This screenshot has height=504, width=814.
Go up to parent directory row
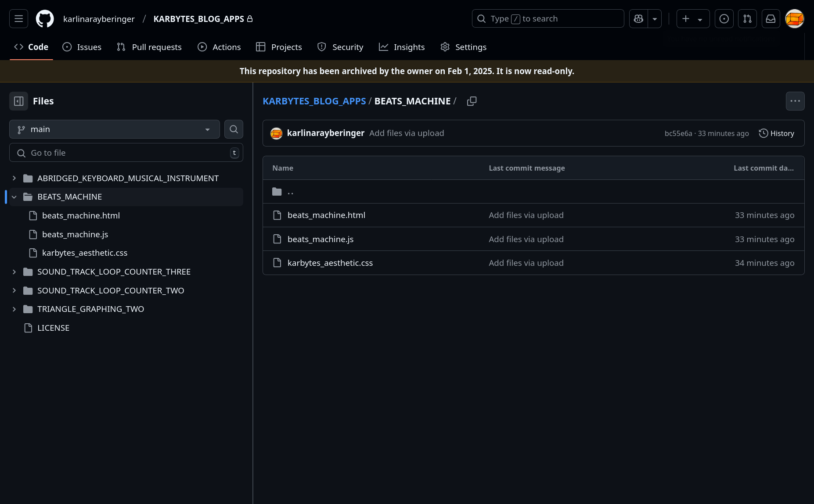tap(533, 192)
